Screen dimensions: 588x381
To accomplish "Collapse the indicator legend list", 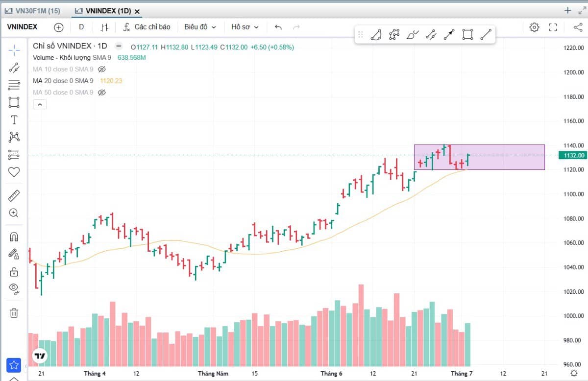I will pyautogui.click(x=40, y=104).
